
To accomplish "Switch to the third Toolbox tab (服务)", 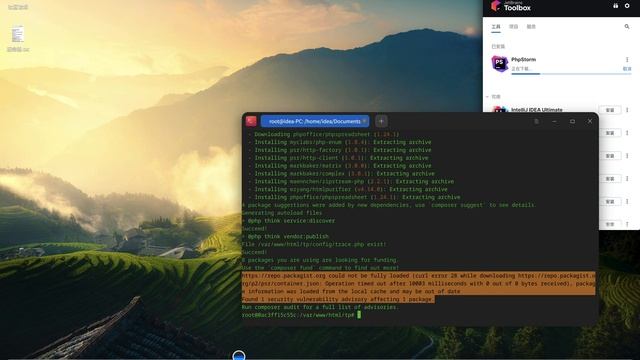I will 531,27.
